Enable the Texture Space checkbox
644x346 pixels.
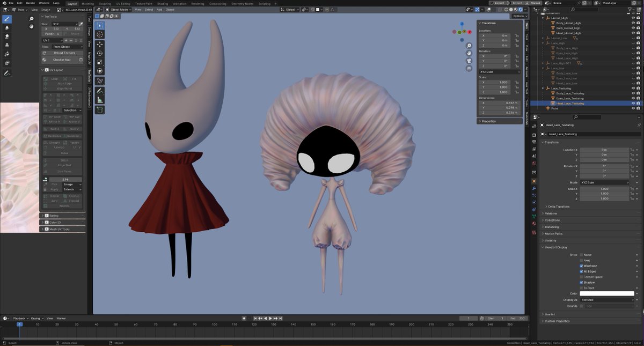(581, 277)
